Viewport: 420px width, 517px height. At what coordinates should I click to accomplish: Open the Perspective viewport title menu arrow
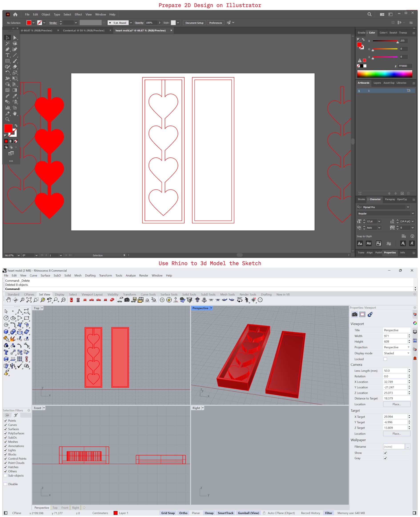click(211, 308)
